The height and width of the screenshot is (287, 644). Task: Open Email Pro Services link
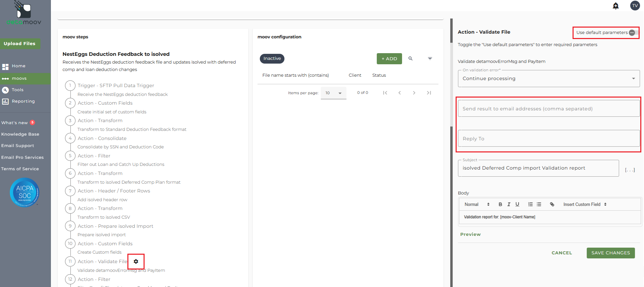coord(23,157)
